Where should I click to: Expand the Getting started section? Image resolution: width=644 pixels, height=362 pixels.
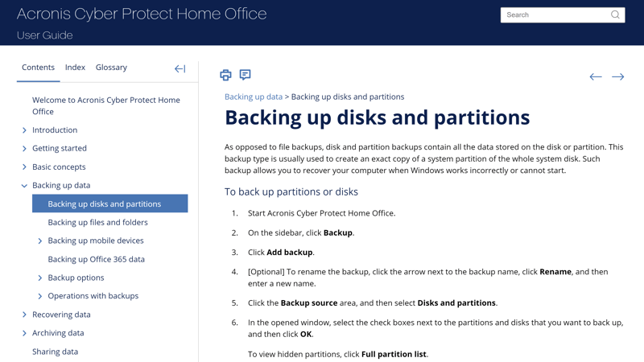click(x=24, y=149)
